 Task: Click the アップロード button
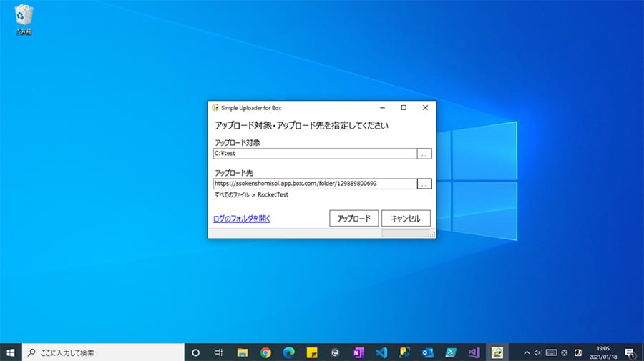(x=353, y=219)
